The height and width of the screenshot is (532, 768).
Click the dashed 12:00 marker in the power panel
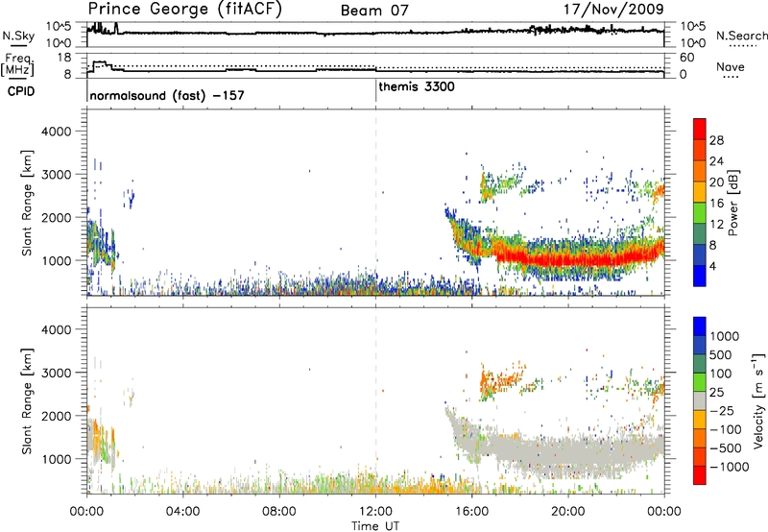point(376,203)
